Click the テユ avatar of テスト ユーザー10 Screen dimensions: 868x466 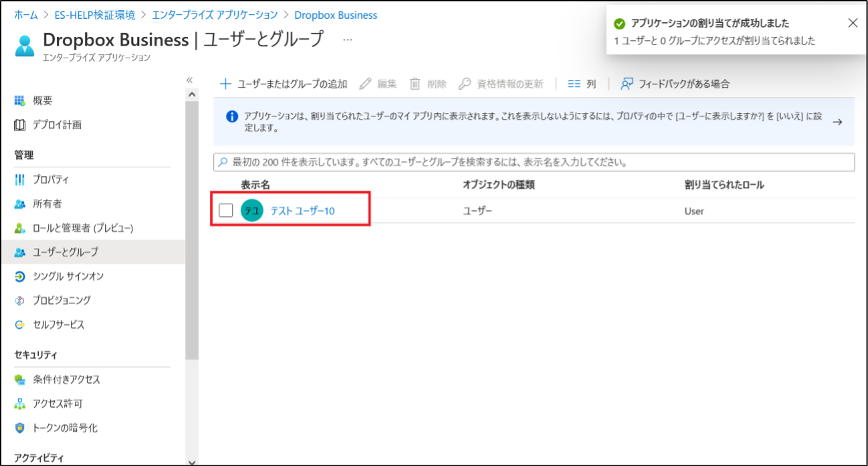pos(252,211)
